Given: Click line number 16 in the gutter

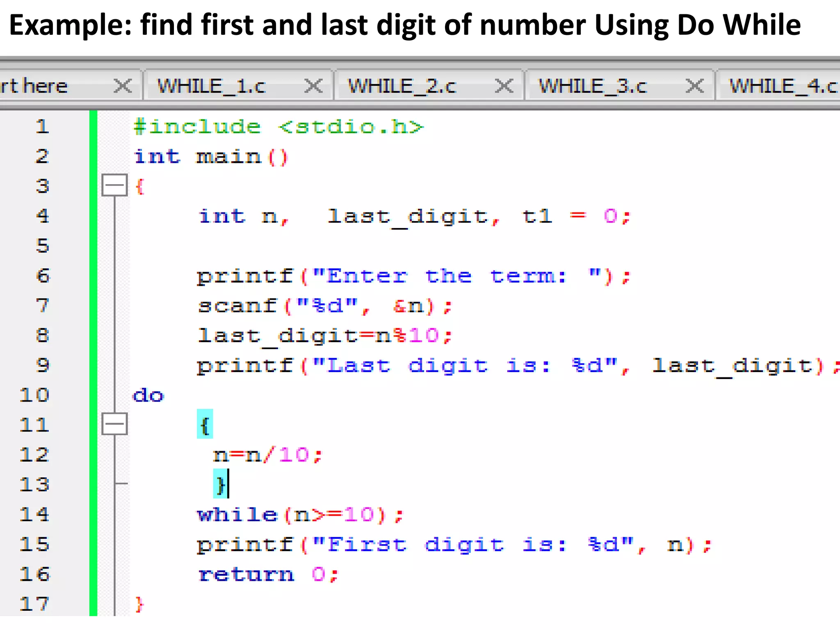Looking at the screenshot, I should [34, 574].
